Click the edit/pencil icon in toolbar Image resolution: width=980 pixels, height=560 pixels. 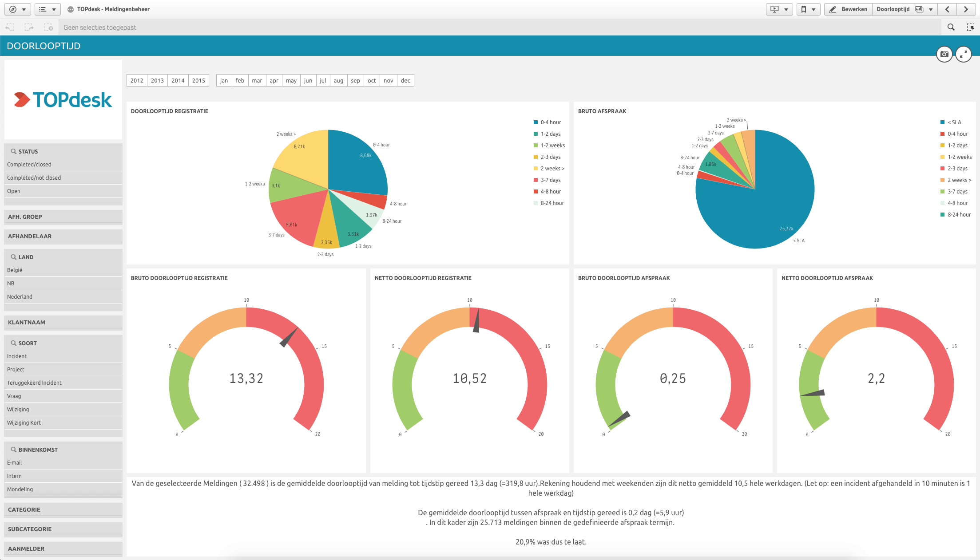click(832, 9)
